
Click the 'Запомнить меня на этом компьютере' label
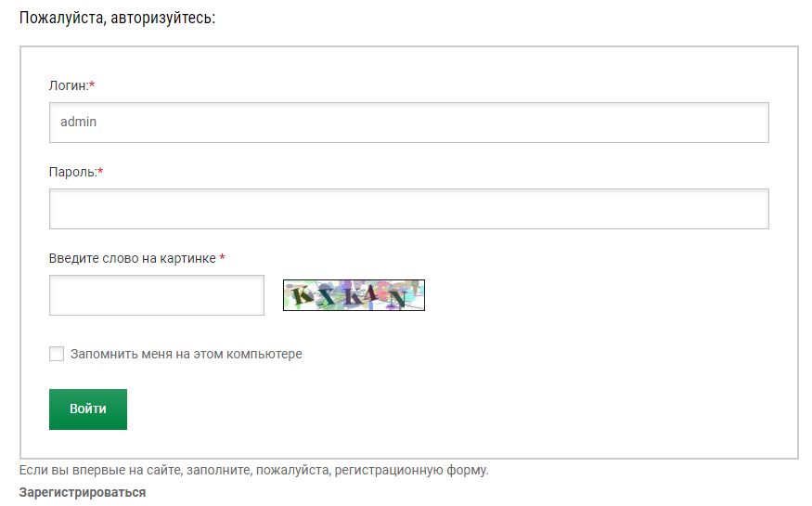[187, 354]
